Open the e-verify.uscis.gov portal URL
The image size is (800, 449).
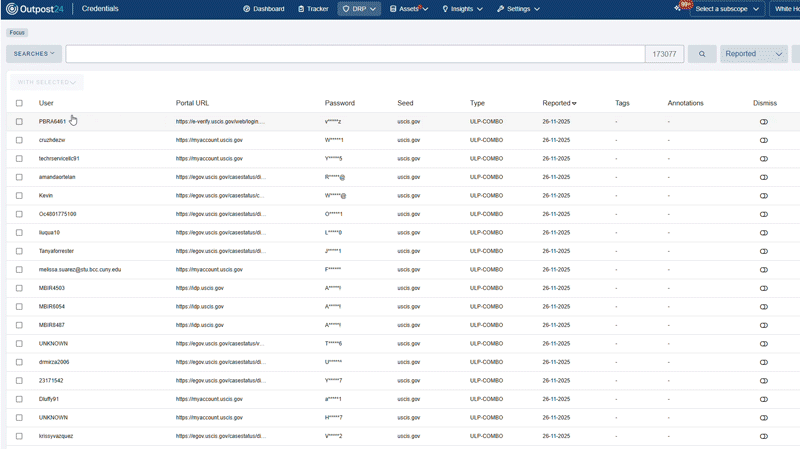[x=221, y=121]
